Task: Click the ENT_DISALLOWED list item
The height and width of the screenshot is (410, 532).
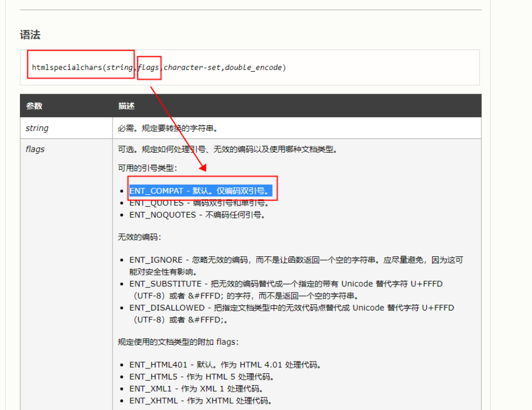Action: (291, 307)
